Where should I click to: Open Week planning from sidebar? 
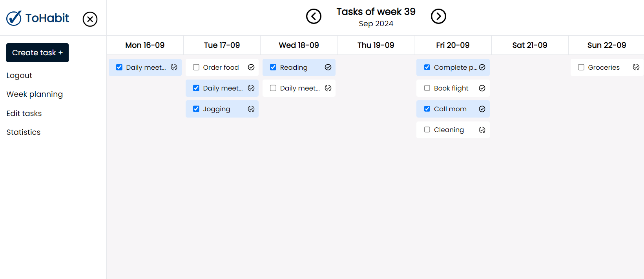(x=35, y=94)
